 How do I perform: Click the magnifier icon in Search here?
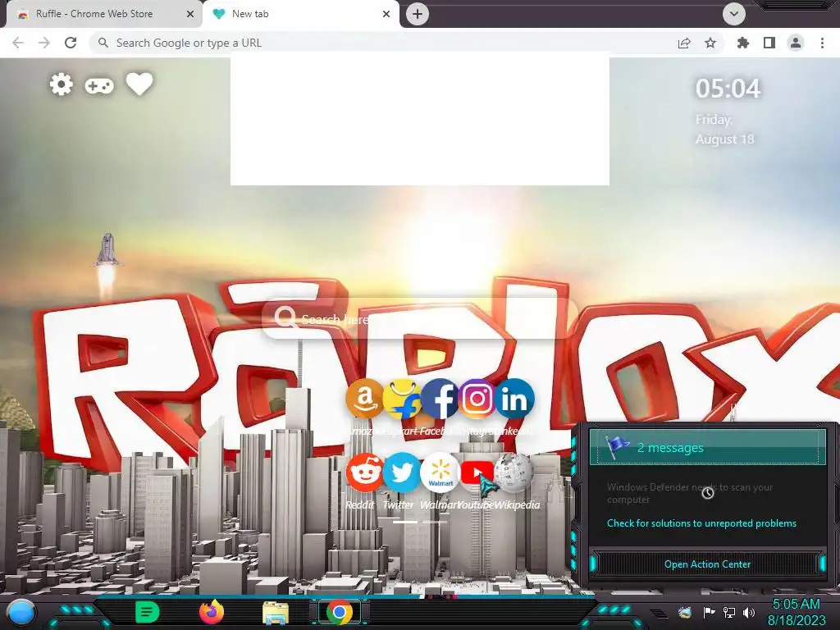coord(285,317)
